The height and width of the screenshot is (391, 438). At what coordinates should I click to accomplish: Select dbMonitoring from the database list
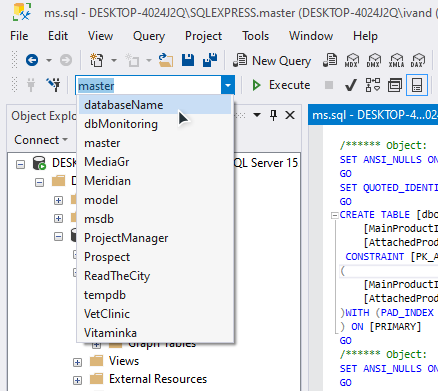click(x=154, y=124)
